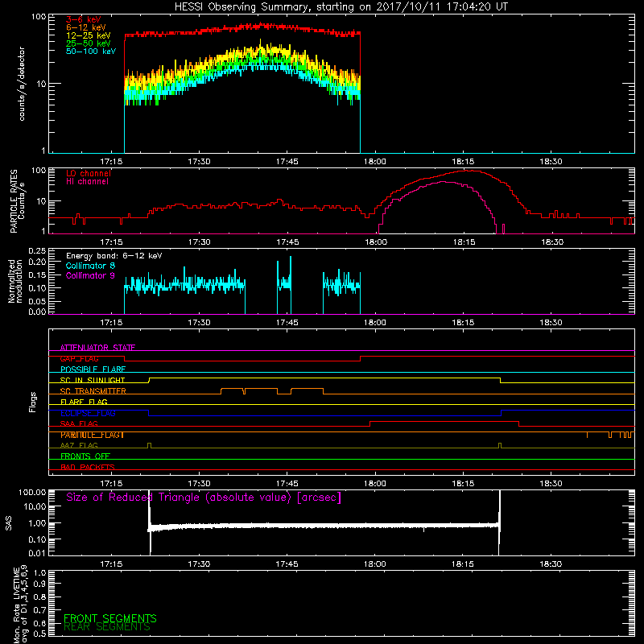
Task: Click the '0.8' livetime axis tick
Action: 39,597
